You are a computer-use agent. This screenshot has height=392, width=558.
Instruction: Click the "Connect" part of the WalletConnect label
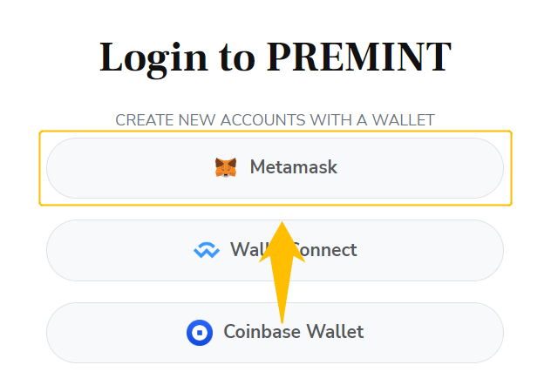[x=324, y=250]
